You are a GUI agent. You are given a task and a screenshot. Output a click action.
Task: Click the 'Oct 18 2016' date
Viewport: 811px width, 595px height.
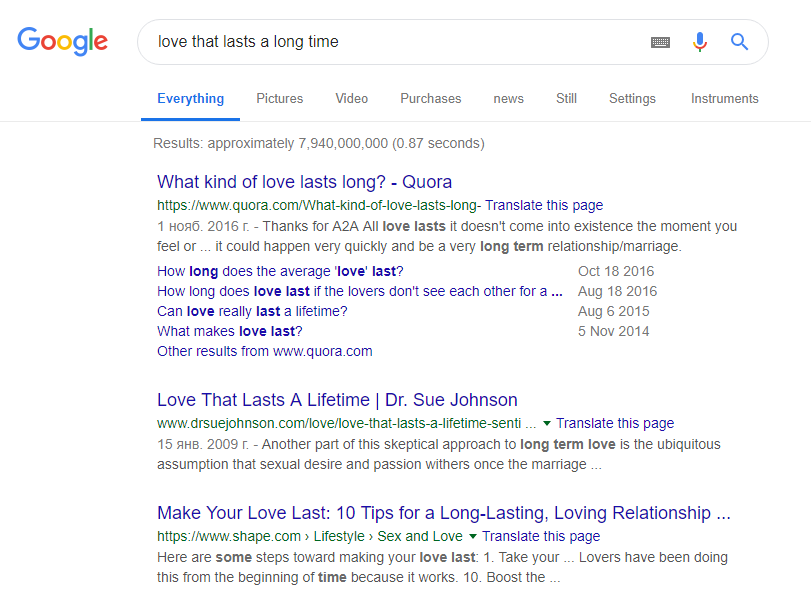[616, 271]
